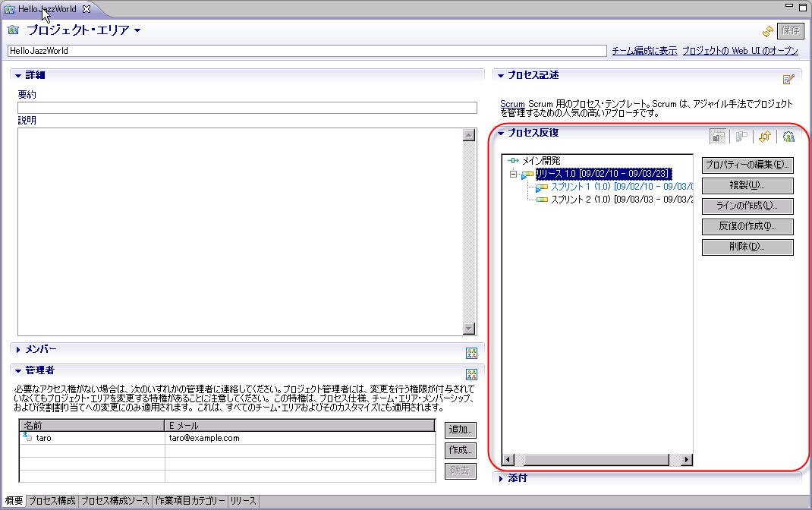Expand the メンバー section
Screen dimensions: 812x510
tap(18, 350)
